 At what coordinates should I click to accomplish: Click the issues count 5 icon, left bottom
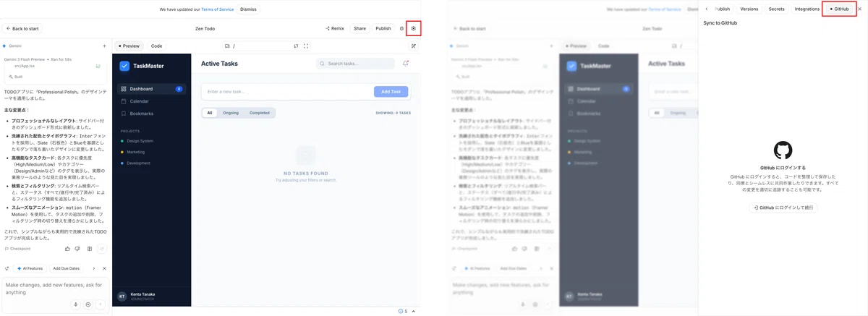coord(403,311)
